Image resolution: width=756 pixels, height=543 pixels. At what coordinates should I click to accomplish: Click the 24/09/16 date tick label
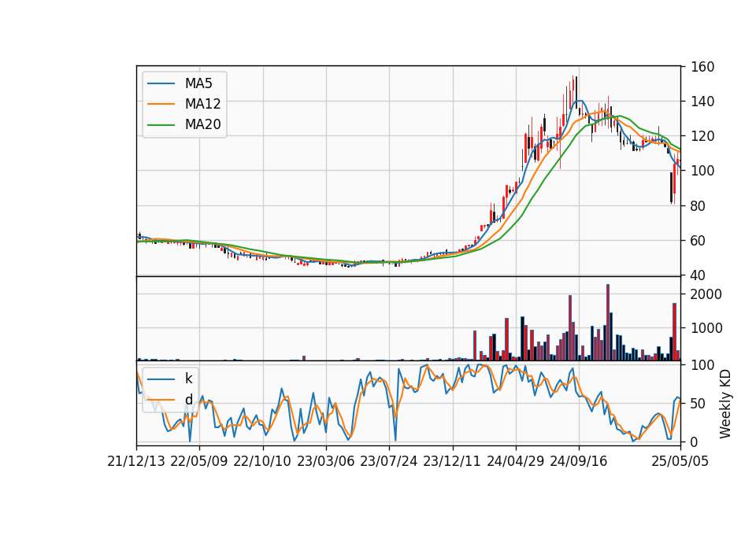click(579, 461)
